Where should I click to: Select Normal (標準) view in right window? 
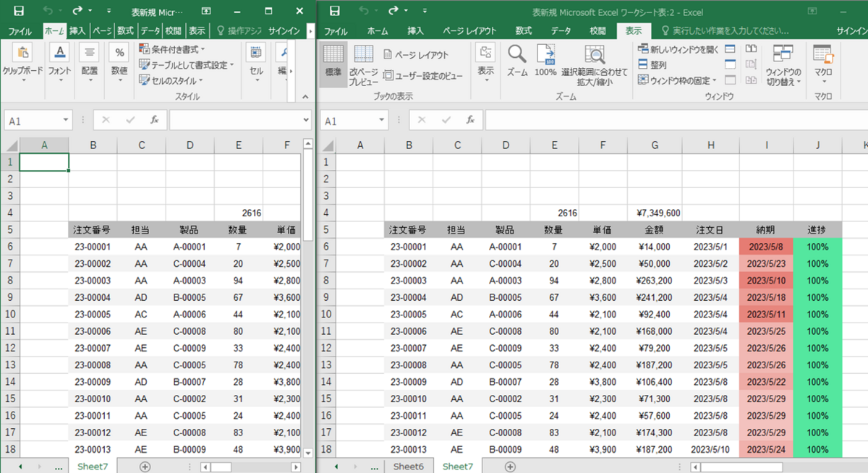click(333, 64)
